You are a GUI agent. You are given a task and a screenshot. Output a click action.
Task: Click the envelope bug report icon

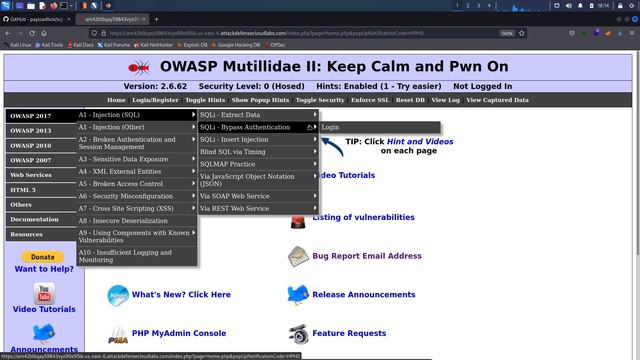[298, 256]
